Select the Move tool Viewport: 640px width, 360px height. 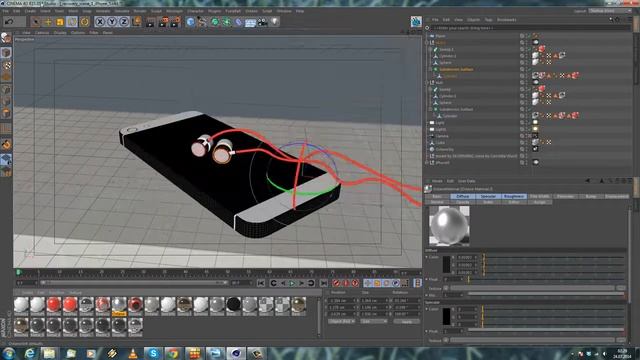[x=48, y=22]
